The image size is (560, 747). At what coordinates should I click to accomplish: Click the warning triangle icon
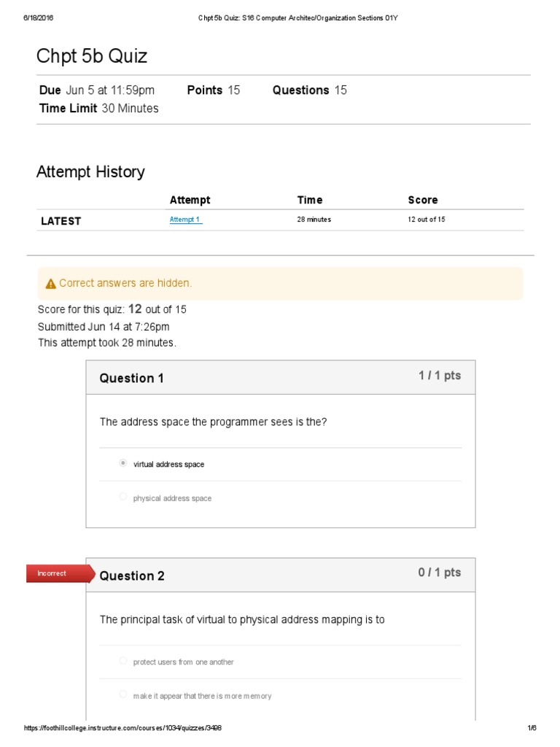coord(50,284)
